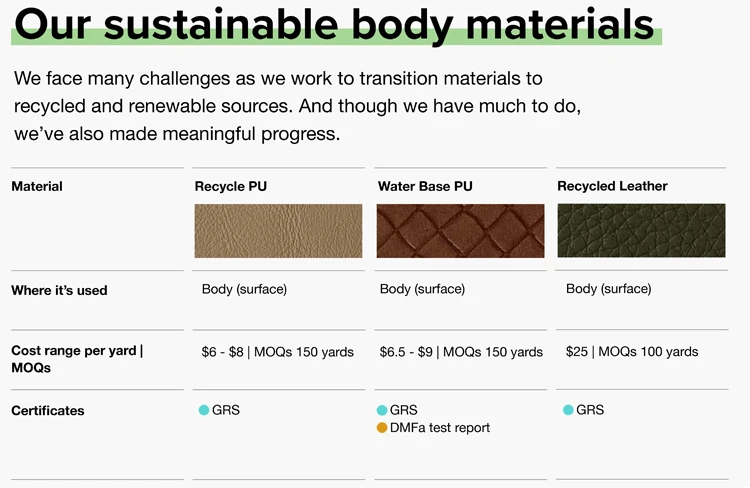Click the teal GRS dot under Recycled Leather
The width and height of the screenshot is (750, 488).
coord(568,410)
